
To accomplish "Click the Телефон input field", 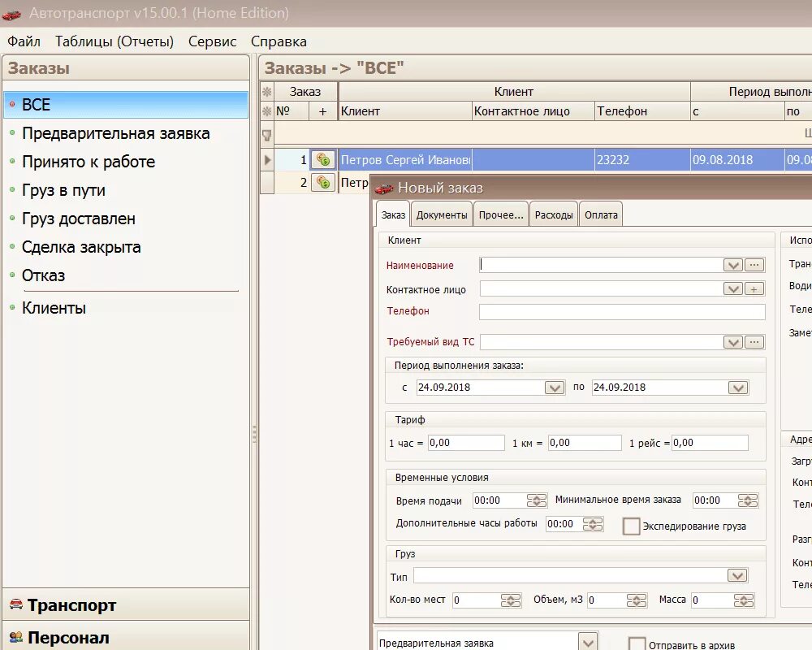I will point(622,311).
